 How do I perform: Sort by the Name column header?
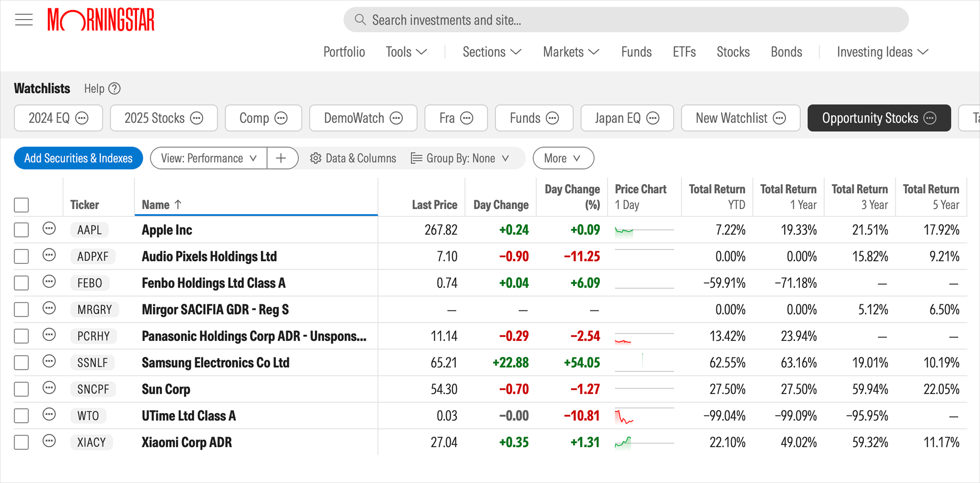(161, 205)
